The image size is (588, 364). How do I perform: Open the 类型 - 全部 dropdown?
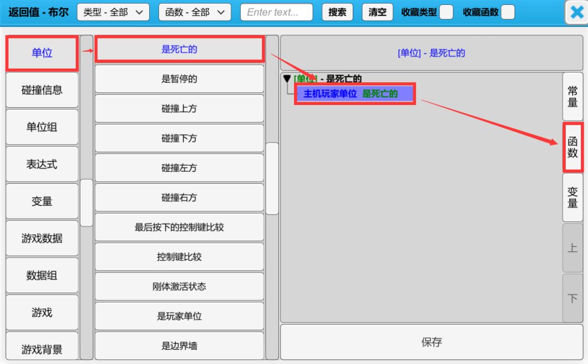(x=113, y=12)
